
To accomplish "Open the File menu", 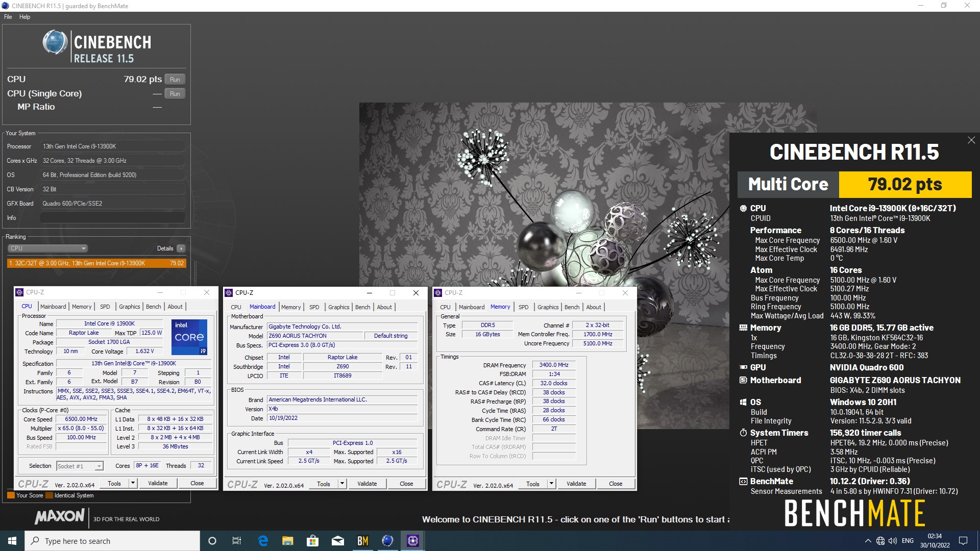I will point(8,17).
